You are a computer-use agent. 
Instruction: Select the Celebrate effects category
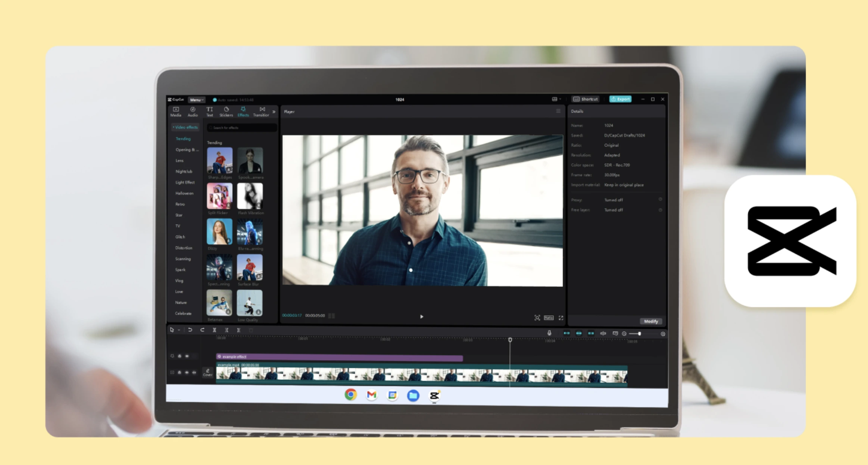pos(183,313)
